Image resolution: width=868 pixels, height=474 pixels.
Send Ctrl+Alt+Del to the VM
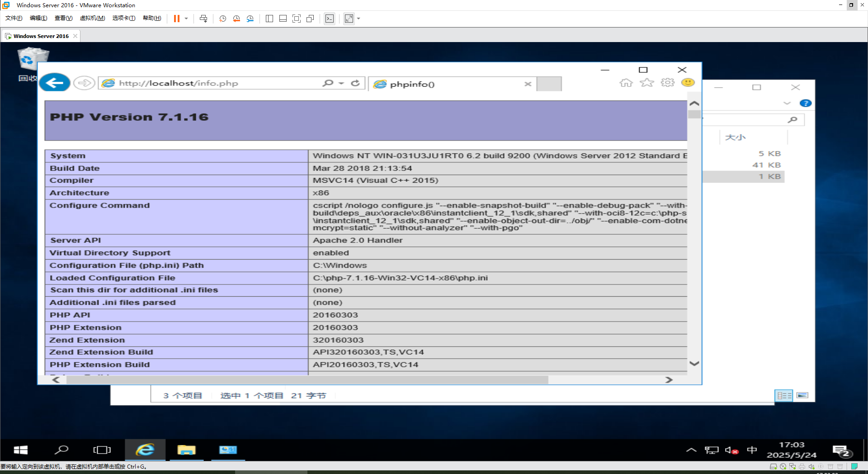point(203,19)
